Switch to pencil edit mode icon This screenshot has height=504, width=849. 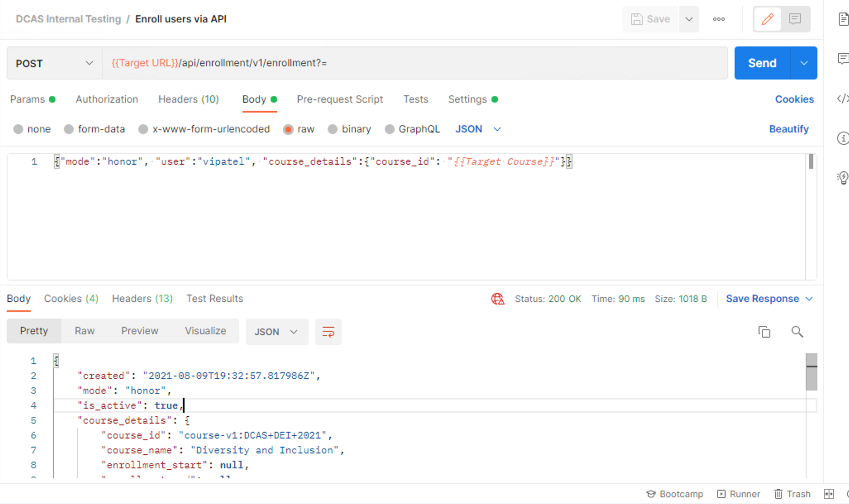pyautogui.click(x=767, y=19)
